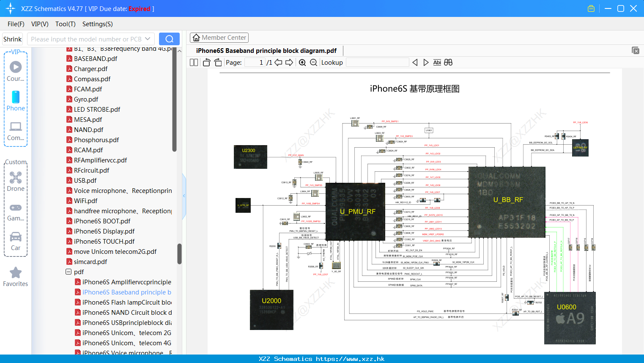This screenshot has height=363, width=644.
Task: Open model number dropdown arrow
Action: tap(148, 39)
